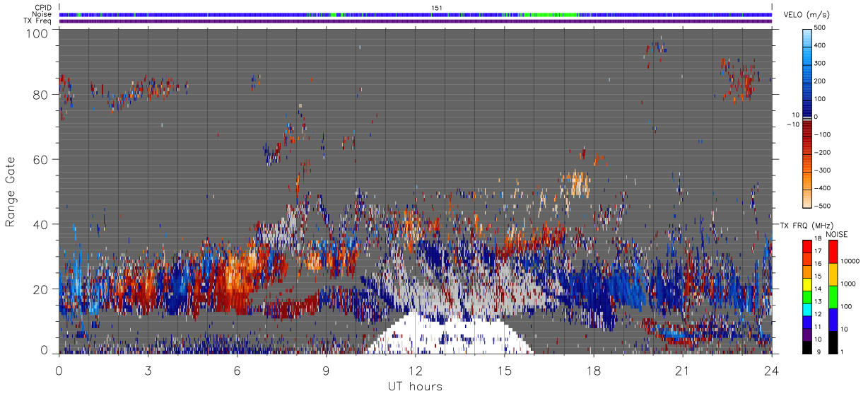The width and height of the screenshot is (868, 401).
Task: Click the '-200' velocity tick label
Action: pos(823,153)
